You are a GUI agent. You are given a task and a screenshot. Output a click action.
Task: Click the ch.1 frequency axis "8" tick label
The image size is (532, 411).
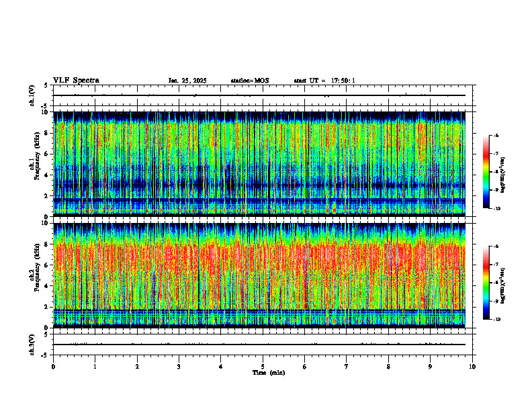coord(46,133)
